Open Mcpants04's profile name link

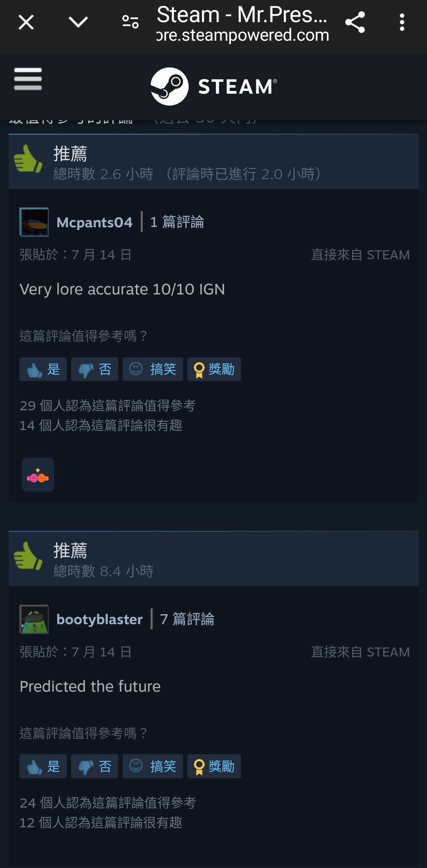click(94, 222)
